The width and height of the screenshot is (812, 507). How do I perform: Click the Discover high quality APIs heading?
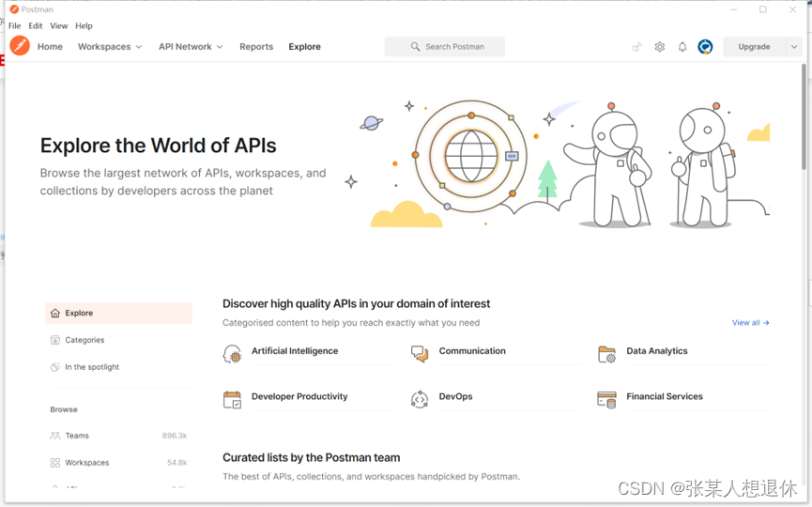pos(357,303)
